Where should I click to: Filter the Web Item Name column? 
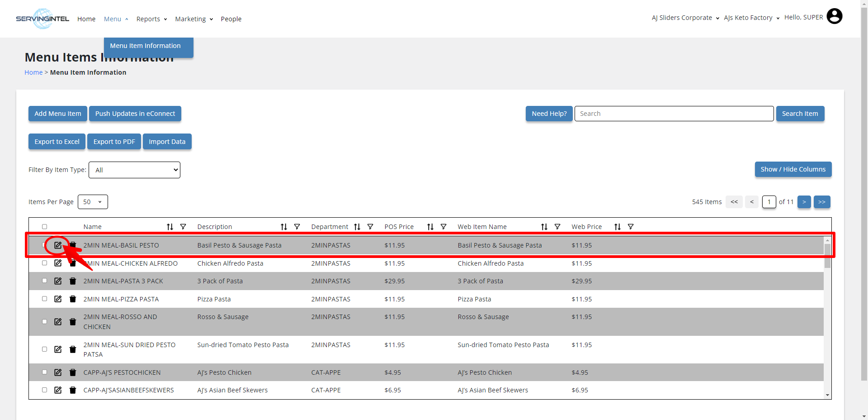[557, 227]
